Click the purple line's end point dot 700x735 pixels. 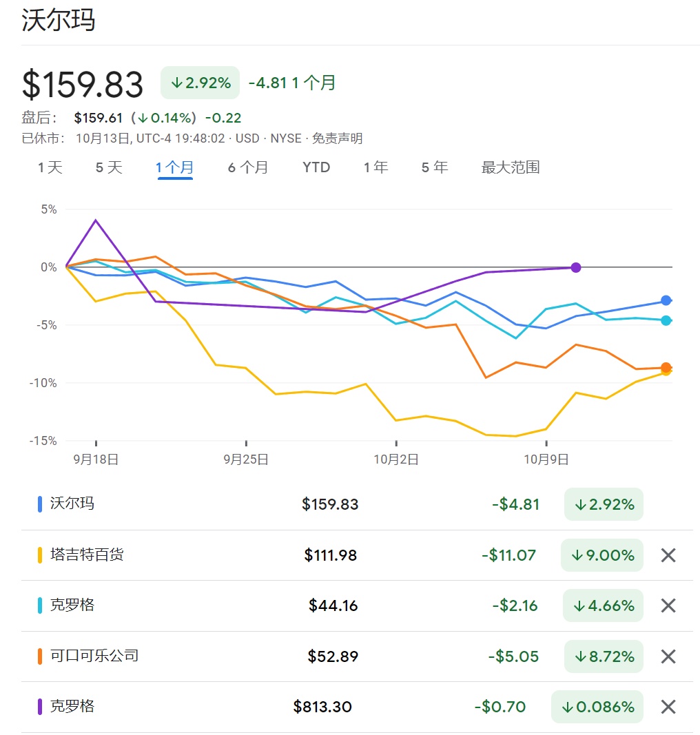point(576,267)
